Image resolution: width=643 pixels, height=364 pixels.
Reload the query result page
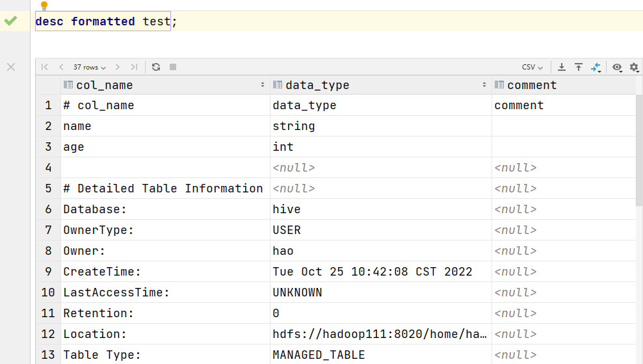[156, 67]
